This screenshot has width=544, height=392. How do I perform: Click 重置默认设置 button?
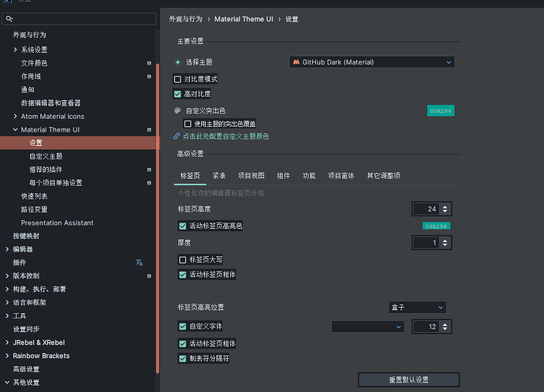coord(408,380)
